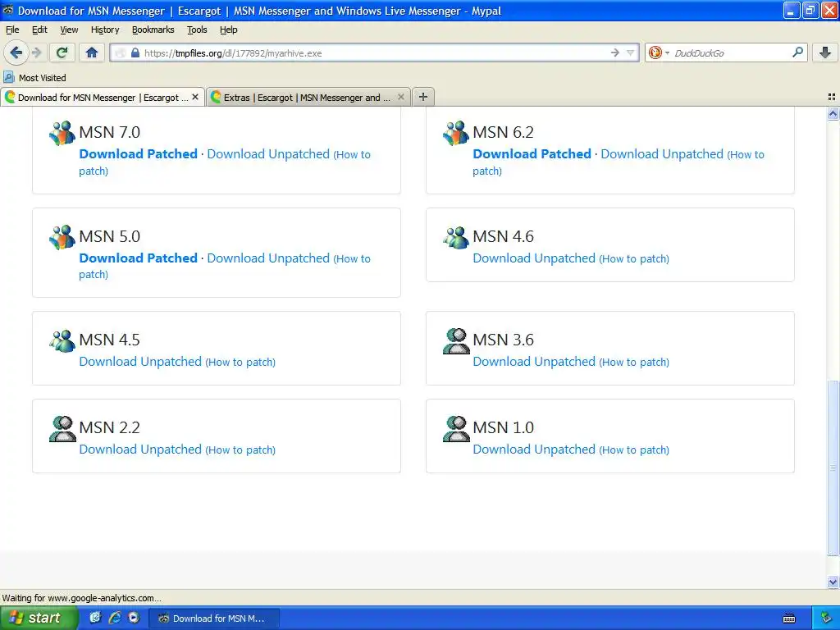The width and height of the screenshot is (840, 630).
Task: Click the on-screen keyboard tray icon
Action: coord(789,619)
